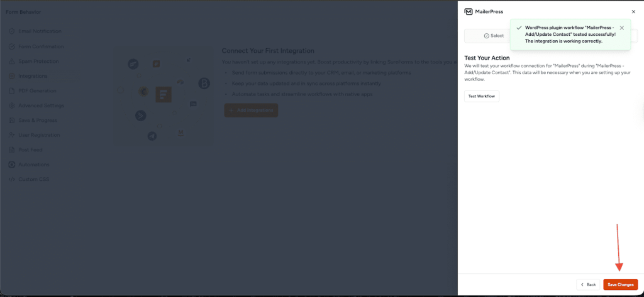644x297 pixels.
Task: Click the Integrations sidebar icon
Action: tap(11, 76)
